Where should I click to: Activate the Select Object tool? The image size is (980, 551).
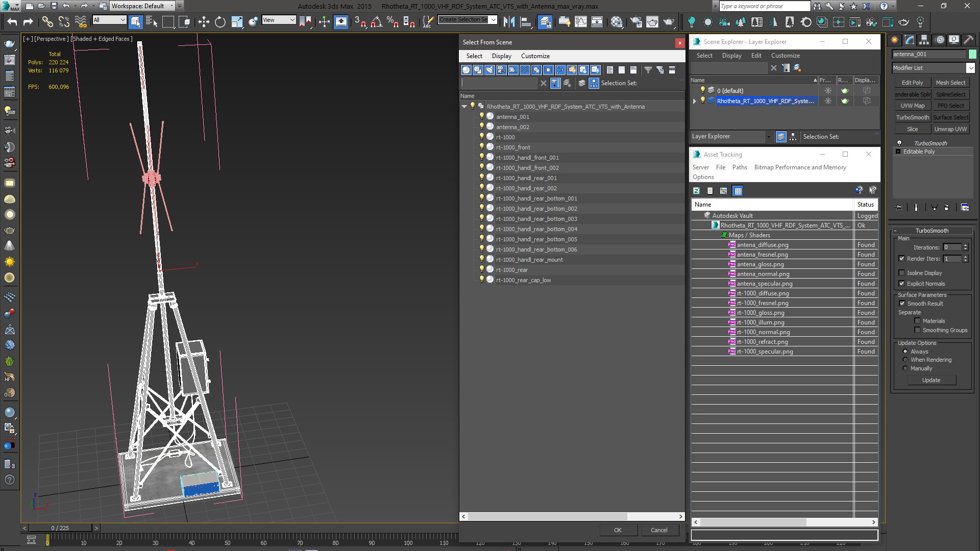135,21
